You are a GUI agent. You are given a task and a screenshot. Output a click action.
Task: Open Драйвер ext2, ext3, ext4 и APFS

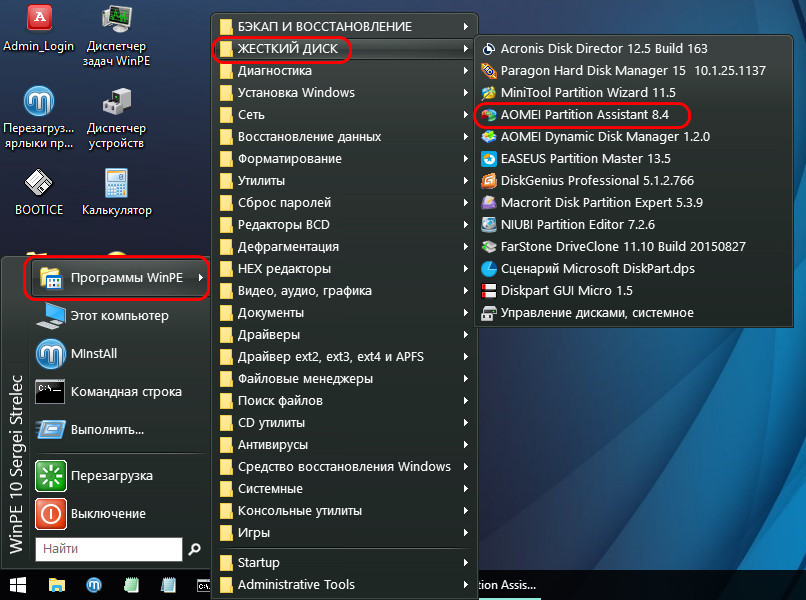tap(344, 357)
